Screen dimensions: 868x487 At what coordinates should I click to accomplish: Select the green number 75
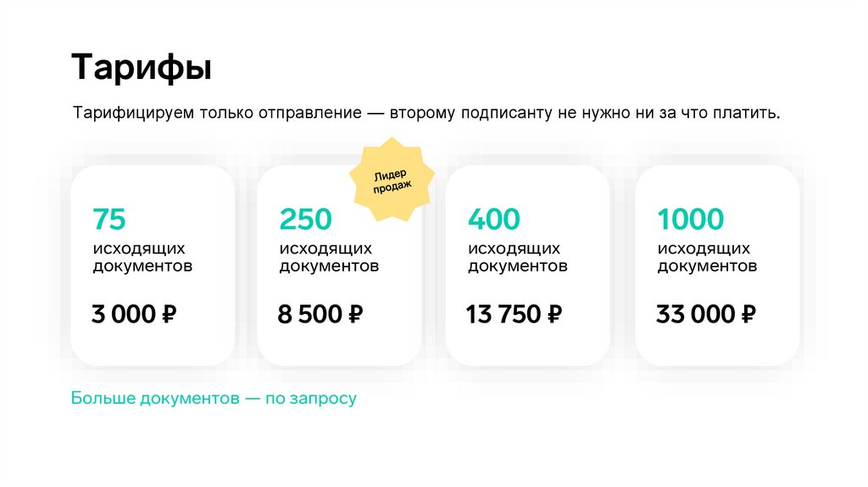point(109,220)
